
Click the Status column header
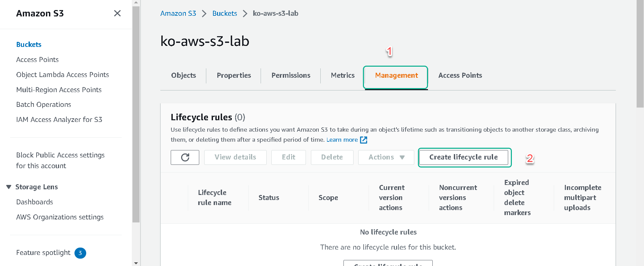pos(269,198)
